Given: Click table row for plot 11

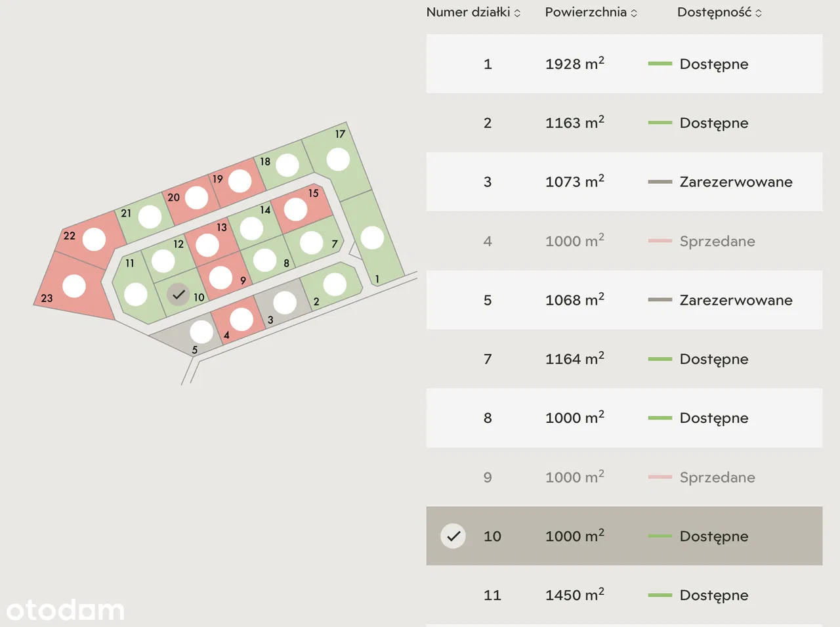Looking at the screenshot, I should [x=623, y=595].
